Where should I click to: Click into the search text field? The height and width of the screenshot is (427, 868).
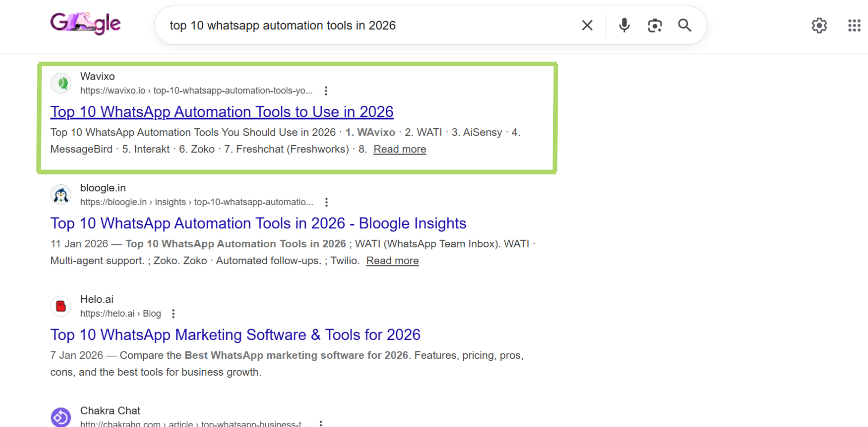click(369, 26)
